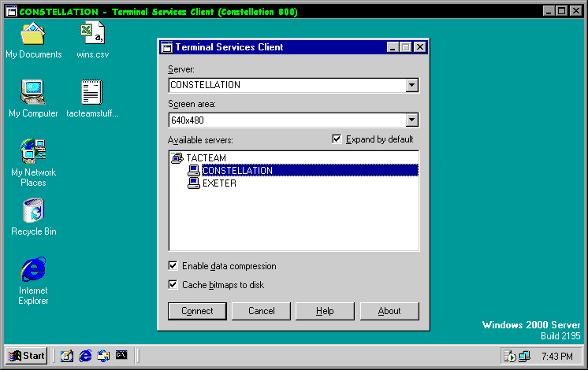Close the outer CONSTELLATION session window
The width and height of the screenshot is (588, 370).
coord(575,11)
